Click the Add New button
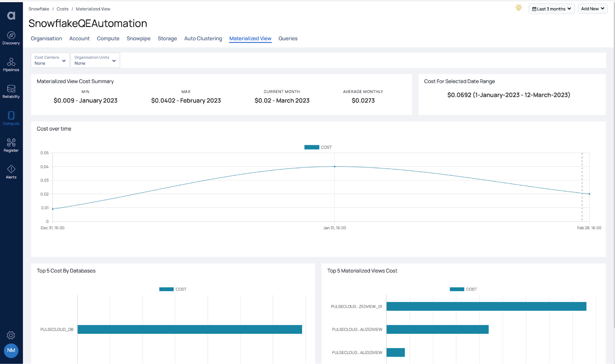Viewport: 615px width, 364px height. click(592, 8)
